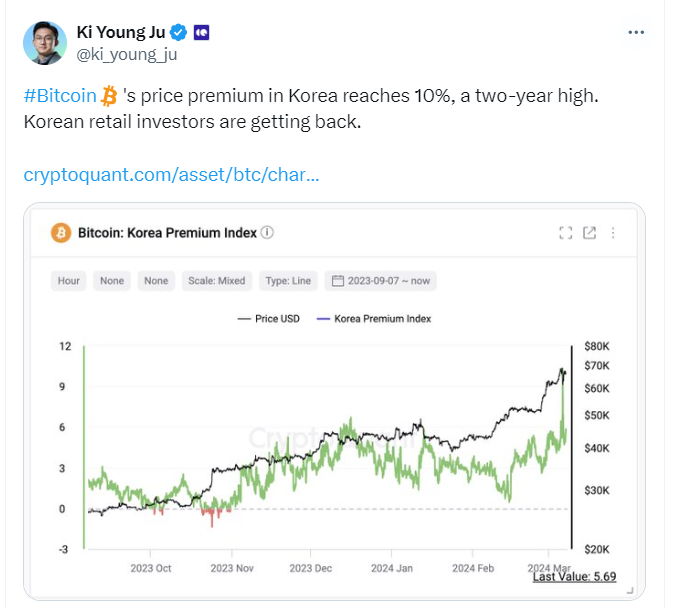The image size is (674, 608).
Task: Click the Last Value: 5.69 label
Action: tap(574, 577)
